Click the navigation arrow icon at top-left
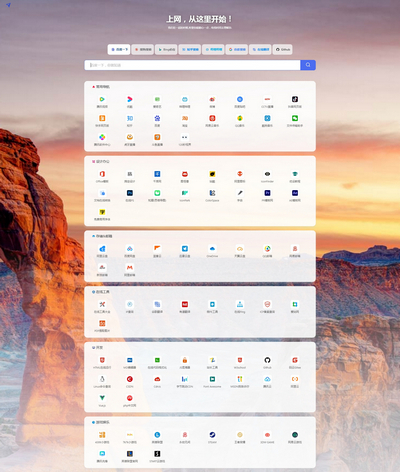The width and height of the screenshot is (400, 472). (x=8, y=5)
